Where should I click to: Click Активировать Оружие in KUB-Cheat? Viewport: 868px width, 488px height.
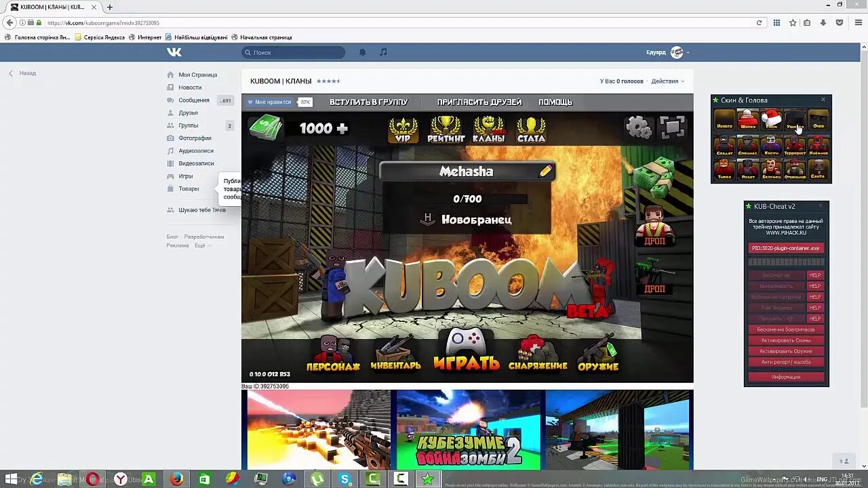(x=786, y=351)
